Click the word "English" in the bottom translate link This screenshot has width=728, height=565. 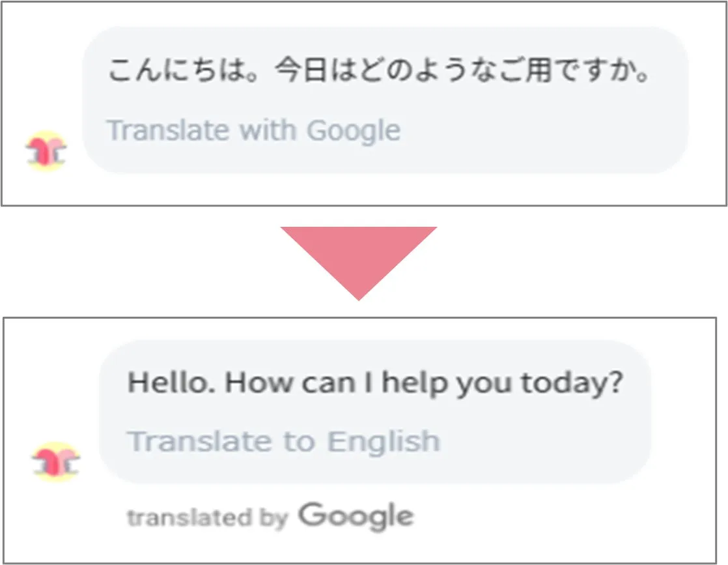(384, 441)
